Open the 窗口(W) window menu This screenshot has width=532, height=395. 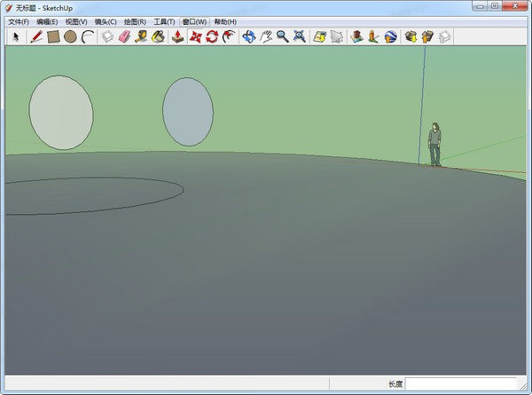[x=194, y=21]
